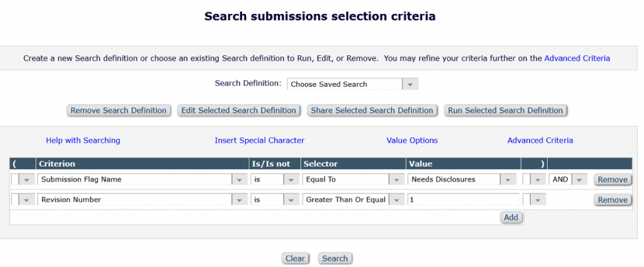This screenshot has height=267, width=644.
Task: Open the Needs Disclosures value dropdown
Action: [462, 179]
